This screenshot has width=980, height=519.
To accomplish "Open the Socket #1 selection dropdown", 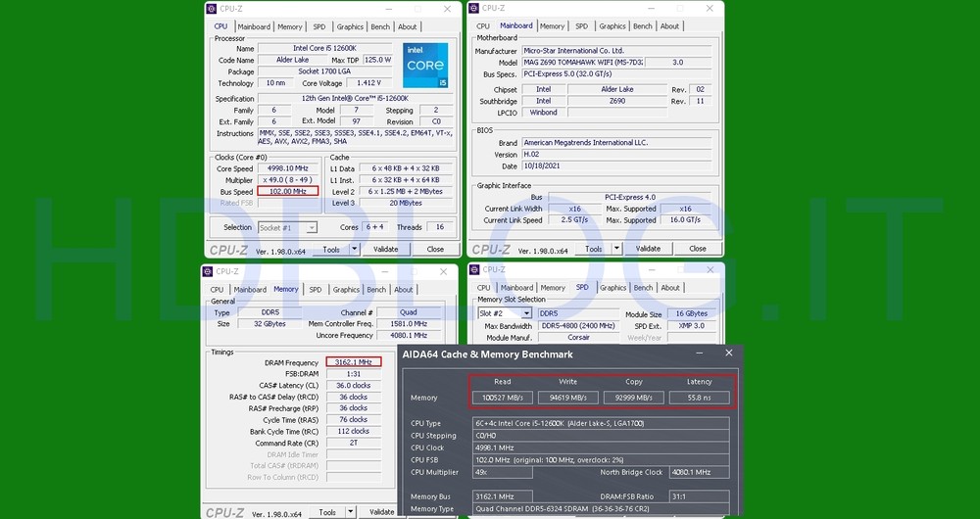I will (287, 228).
